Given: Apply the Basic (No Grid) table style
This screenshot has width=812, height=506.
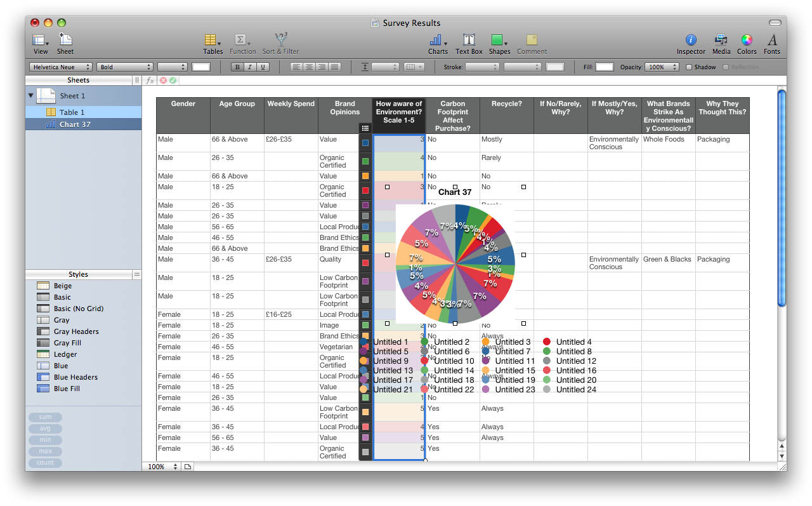Looking at the screenshot, I should click(x=79, y=309).
